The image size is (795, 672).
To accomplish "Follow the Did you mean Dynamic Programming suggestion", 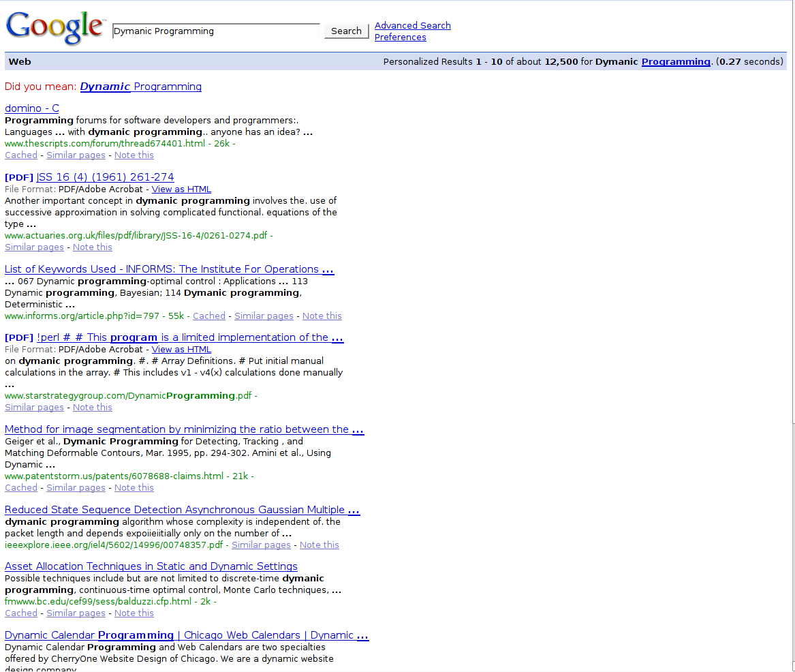I will tap(141, 87).
